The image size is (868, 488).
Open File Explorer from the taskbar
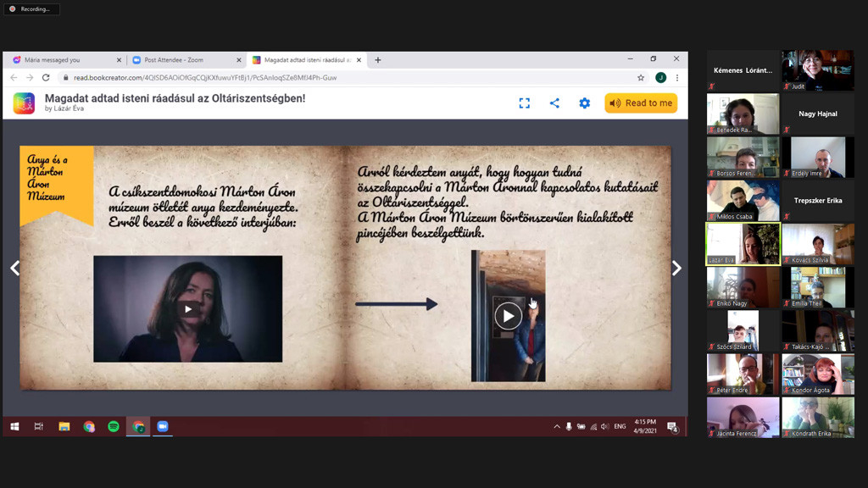point(64,427)
